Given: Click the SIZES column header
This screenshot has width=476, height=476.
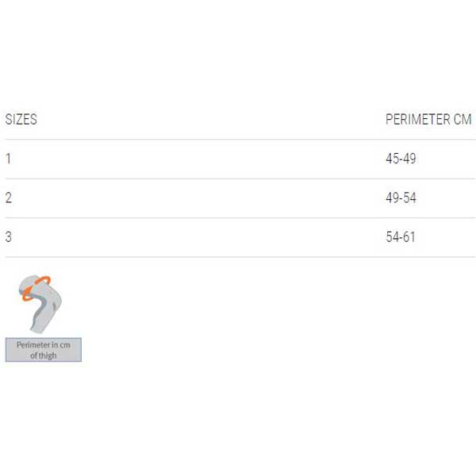Looking at the screenshot, I should click(x=21, y=119).
